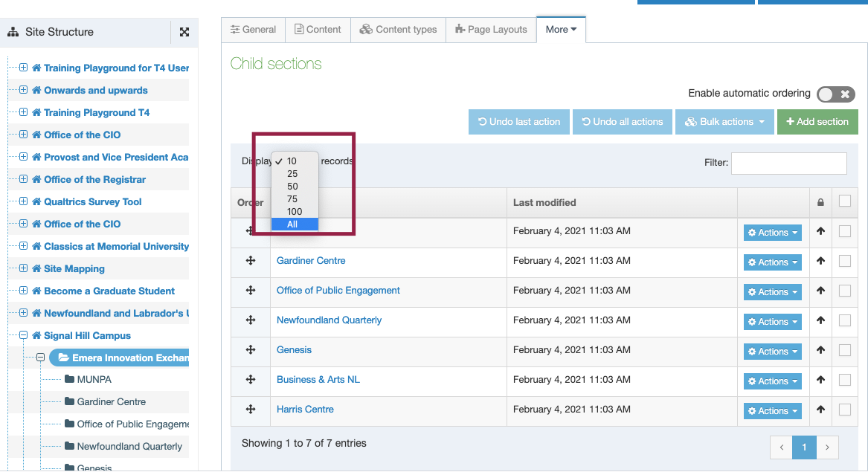Click the home icon beside Signal Hill Campus
The image size is (868, 472).
36,335
